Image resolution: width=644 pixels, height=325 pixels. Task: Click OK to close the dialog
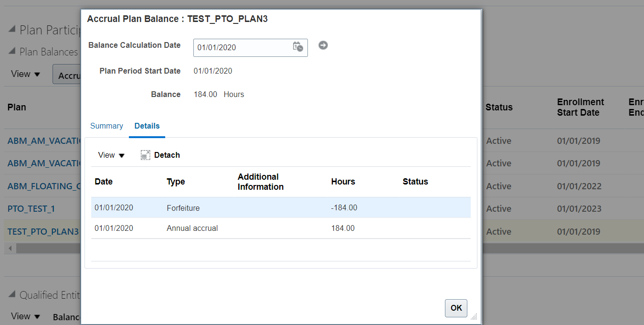point(456,308)
